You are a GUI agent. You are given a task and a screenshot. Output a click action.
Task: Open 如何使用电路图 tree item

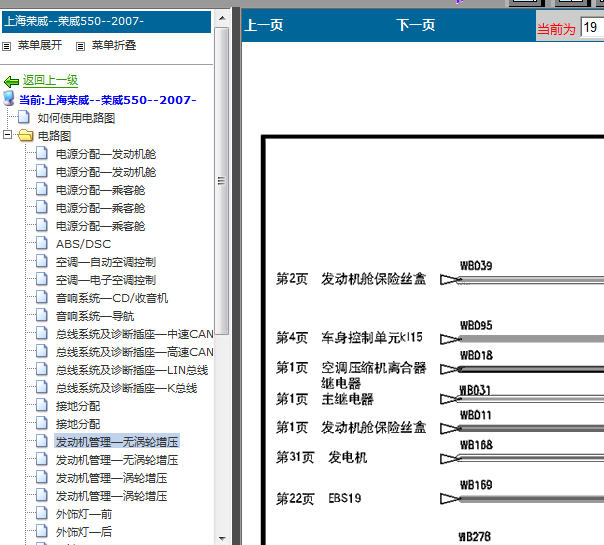tap(76, 118)
